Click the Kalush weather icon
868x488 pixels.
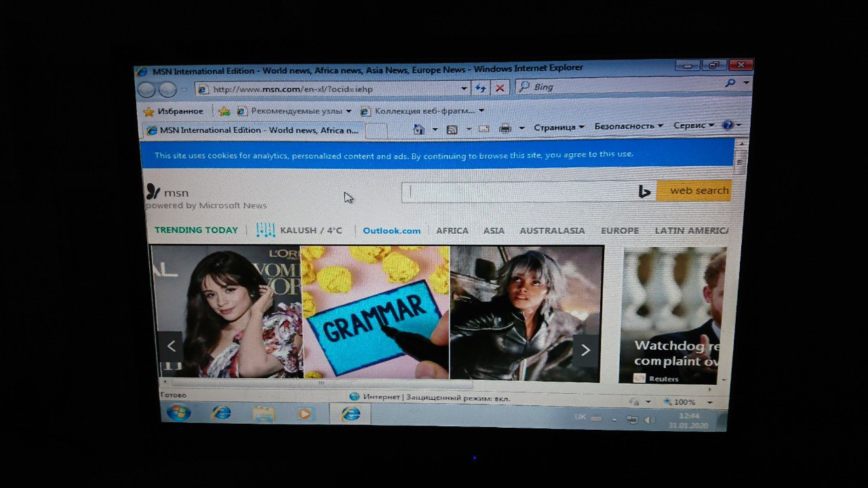click(x=265, y=230)
